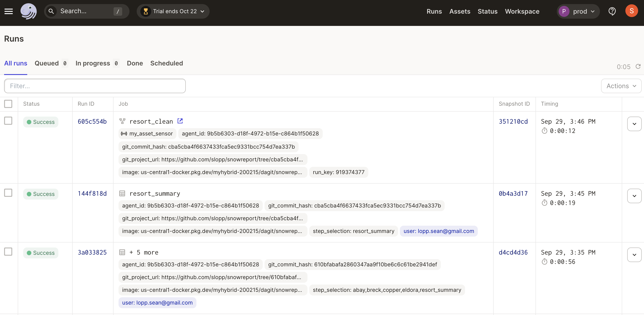The image size is (644, 315).
Task: Switch to the Scheduled tab
Action: [x=166, y=63]
